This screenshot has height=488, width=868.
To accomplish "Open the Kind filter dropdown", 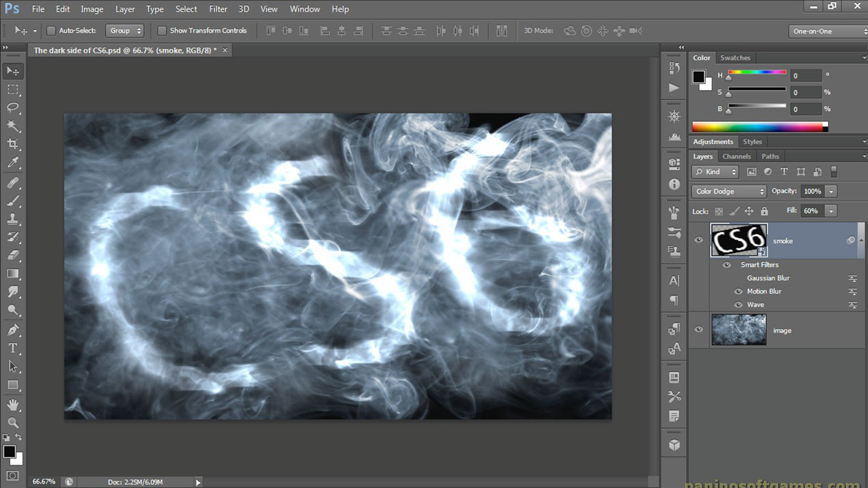I will 716,172.
